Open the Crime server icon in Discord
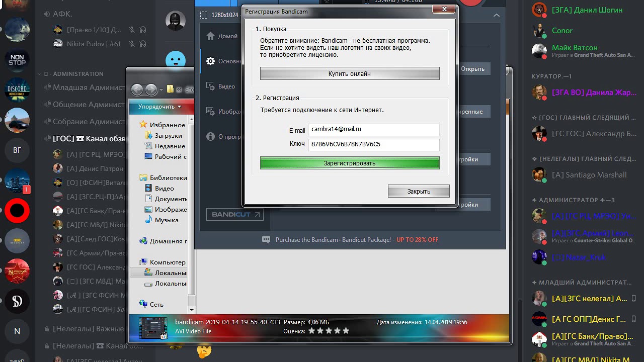Viewport: 644px width, 362px height. tap(17, 241)
